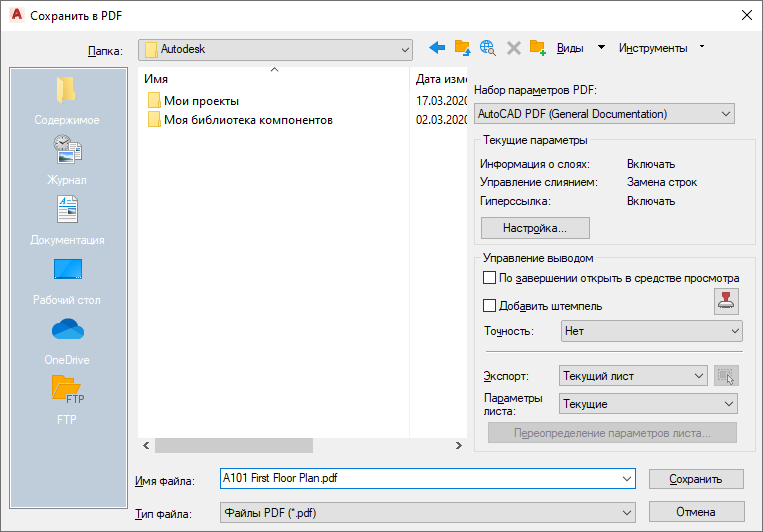Open the Содержимое sidebar location
Screen dimensions: 763x532
(67, 101)
